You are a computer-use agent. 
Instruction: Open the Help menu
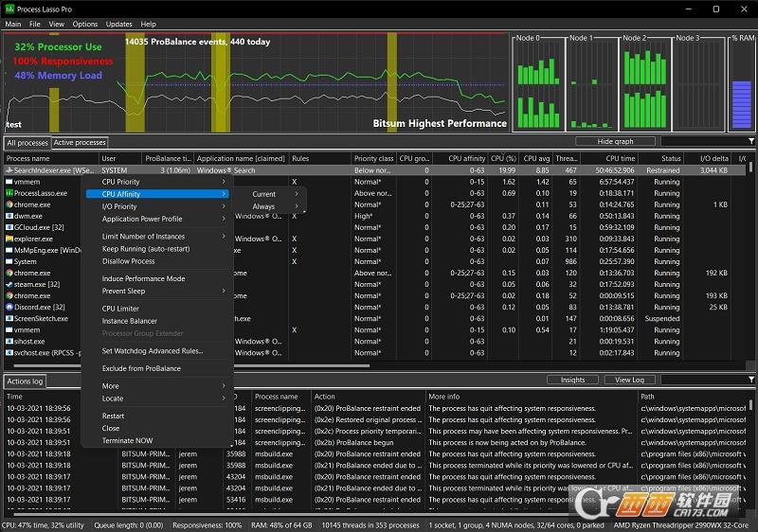(x=149, y=24)
